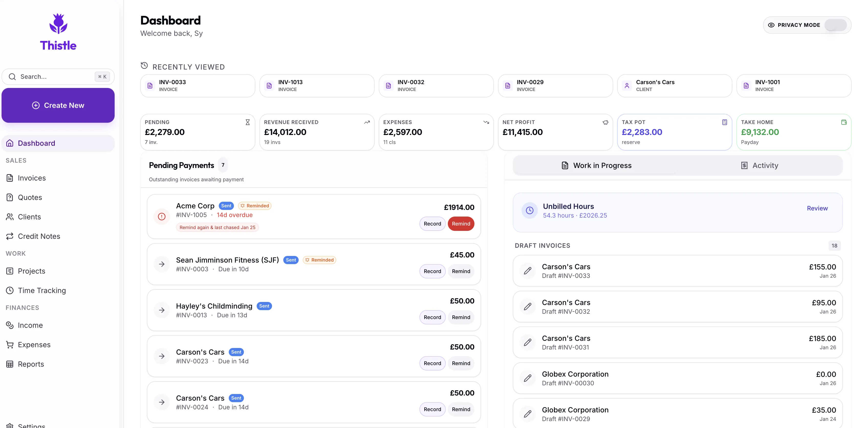Select Quotes in the sidebar
This screenshot has width=868, height=428.
30,197
